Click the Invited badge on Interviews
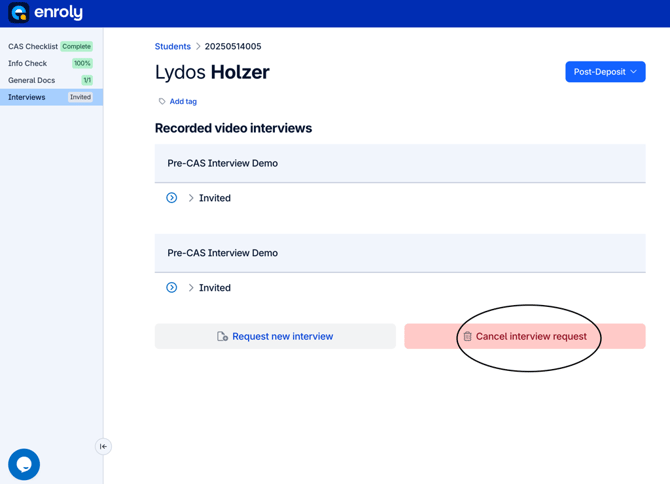Screen dimensions: 670x484 (x=80, y=97)
